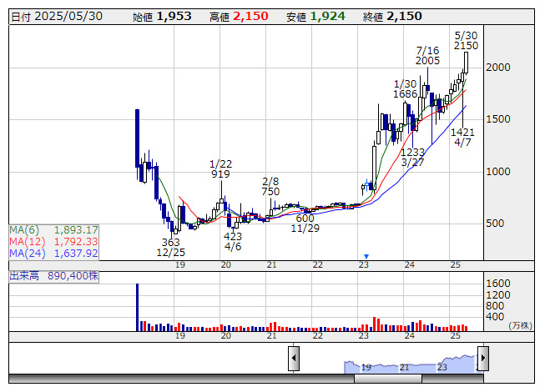Click year 19 on the price chart axis
The width and height of the screenshot is (545, 392).
[x=179, y=265]
